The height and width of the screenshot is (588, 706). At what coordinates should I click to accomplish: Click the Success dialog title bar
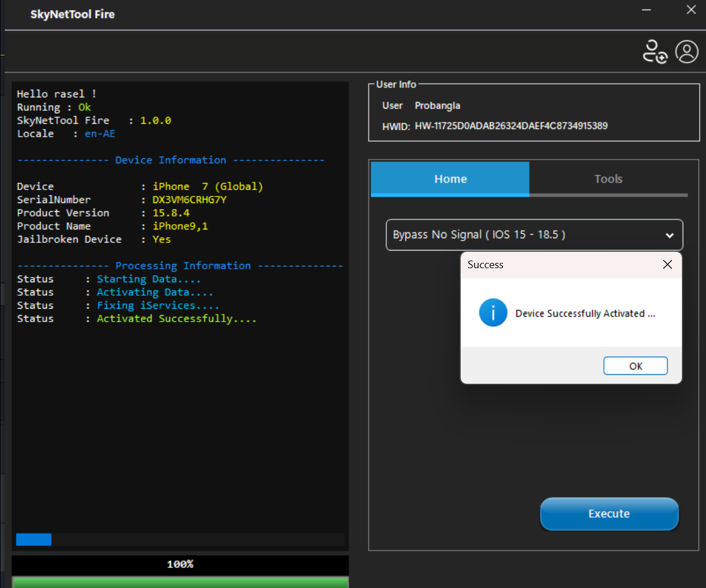558,265
